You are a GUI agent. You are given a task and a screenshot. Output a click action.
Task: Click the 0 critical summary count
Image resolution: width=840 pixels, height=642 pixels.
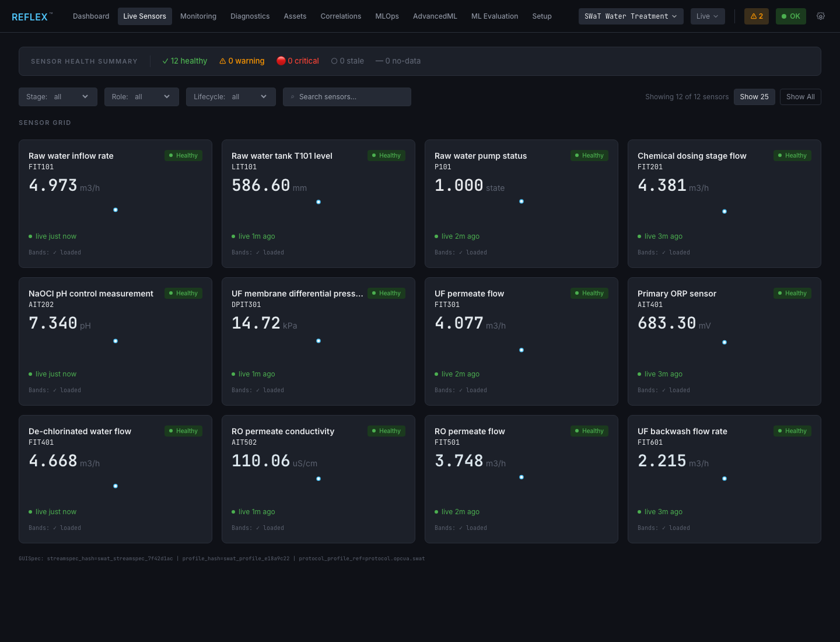coord(297,61)
